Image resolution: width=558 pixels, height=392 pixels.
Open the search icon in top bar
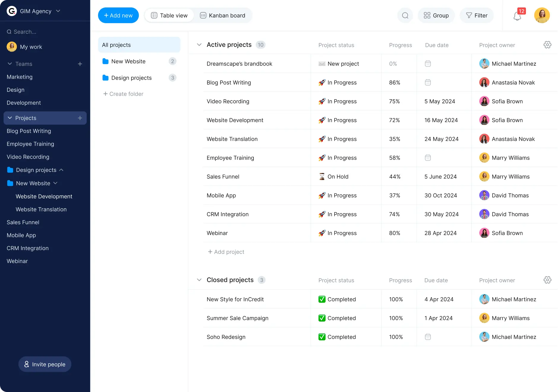405,15
